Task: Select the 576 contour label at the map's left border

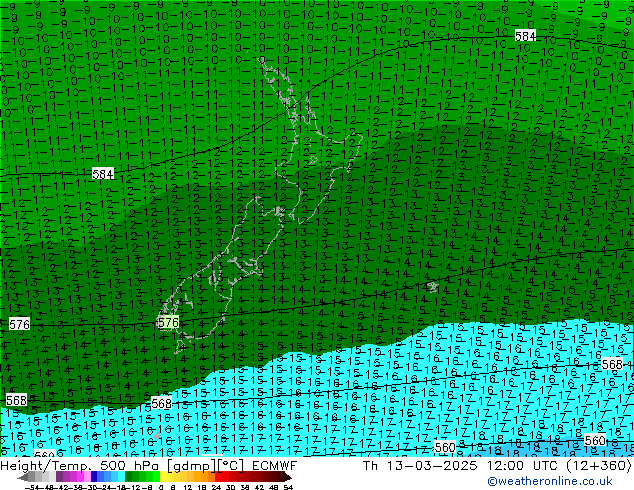Action: point(19,324)
